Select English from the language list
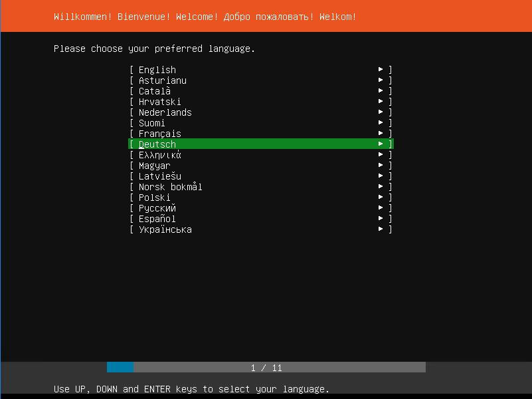The height and width of the screenshot is (399, 532). tap(157, 70)
